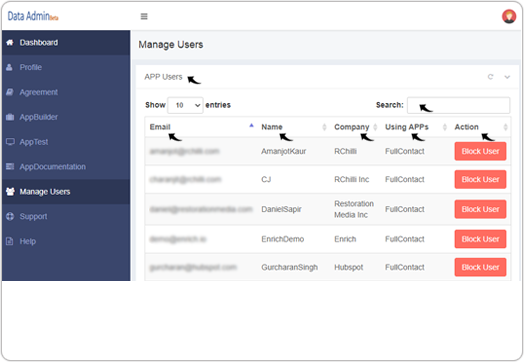The width and height of the screenshot is (524, 362).
Task: Sort table by Using APPs column
Action: pyautogui.click(x=415, y=127)
